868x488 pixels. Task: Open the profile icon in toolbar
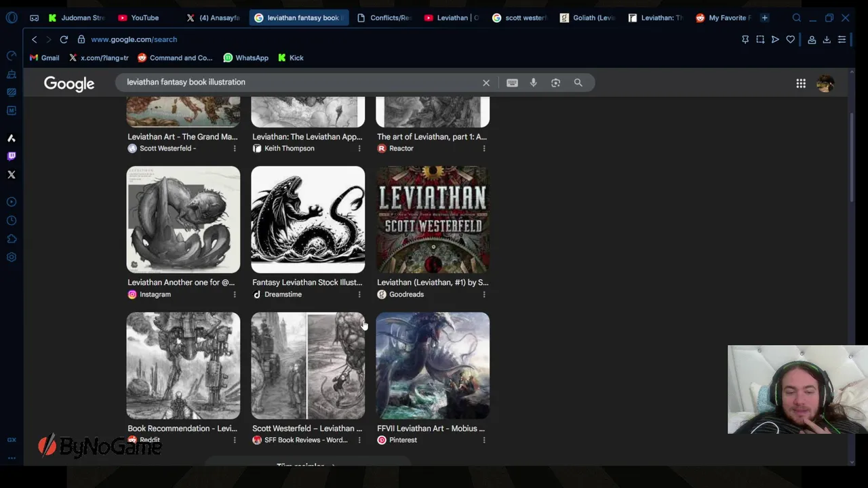coord(812,39)
